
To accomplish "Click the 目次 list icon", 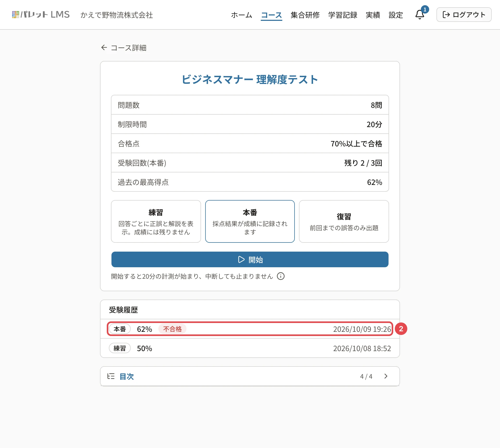I will click(x=111, y=376).
